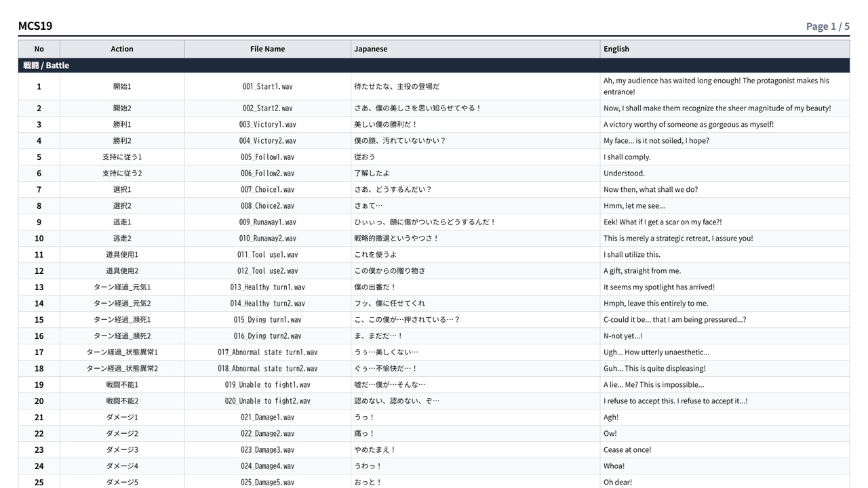Click action cell 道具使用2
Screen dimensions: 868x488
[x=122, y=271]
